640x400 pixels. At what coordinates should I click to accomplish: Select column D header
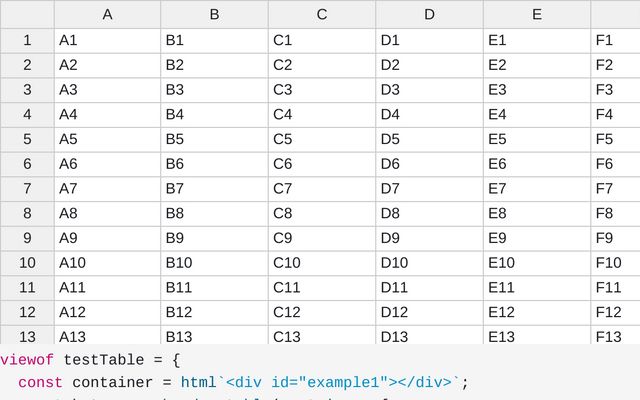pos(429,14)
